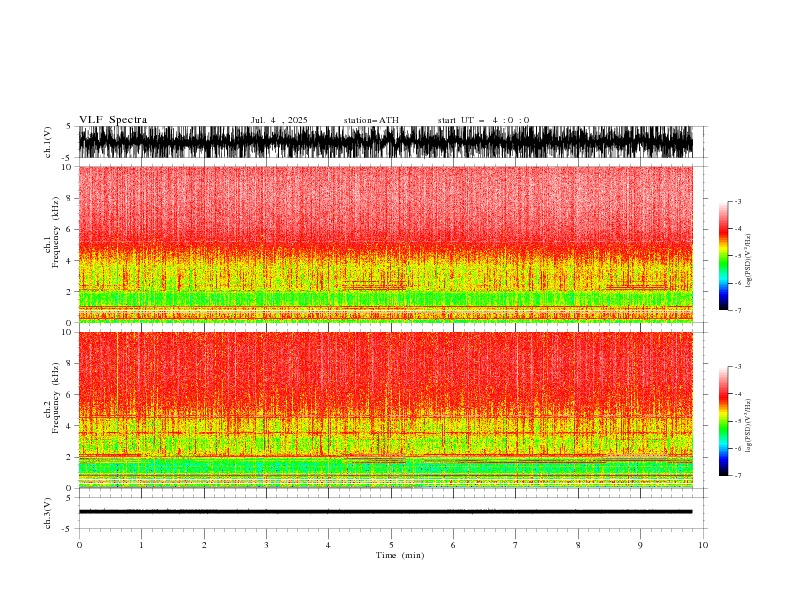
Task: Click the ch.2 color scale bar
Action: click(723, 421)
